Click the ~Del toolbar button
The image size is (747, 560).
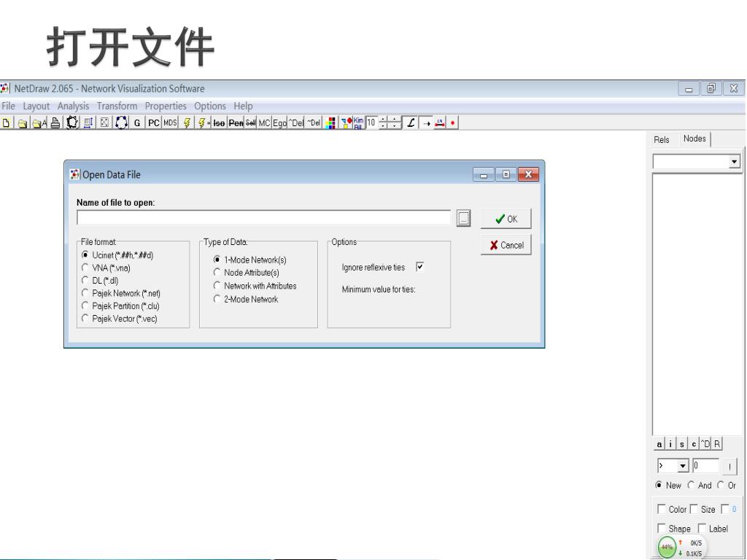click(313, 122)
